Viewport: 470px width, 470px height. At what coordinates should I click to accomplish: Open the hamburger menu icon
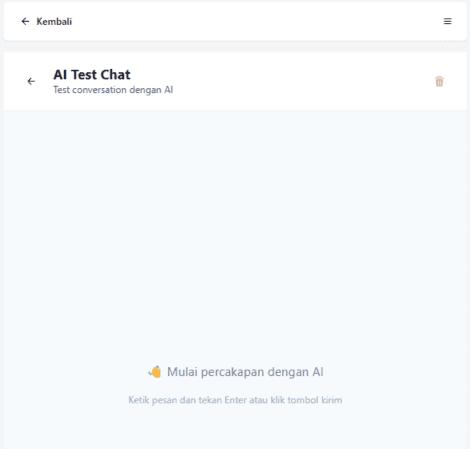tap(447, 21)
